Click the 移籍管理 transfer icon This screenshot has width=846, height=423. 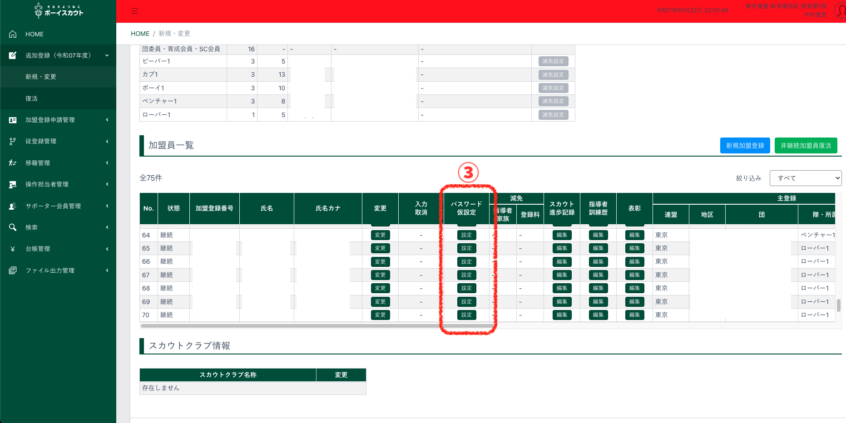coord(11,163)
